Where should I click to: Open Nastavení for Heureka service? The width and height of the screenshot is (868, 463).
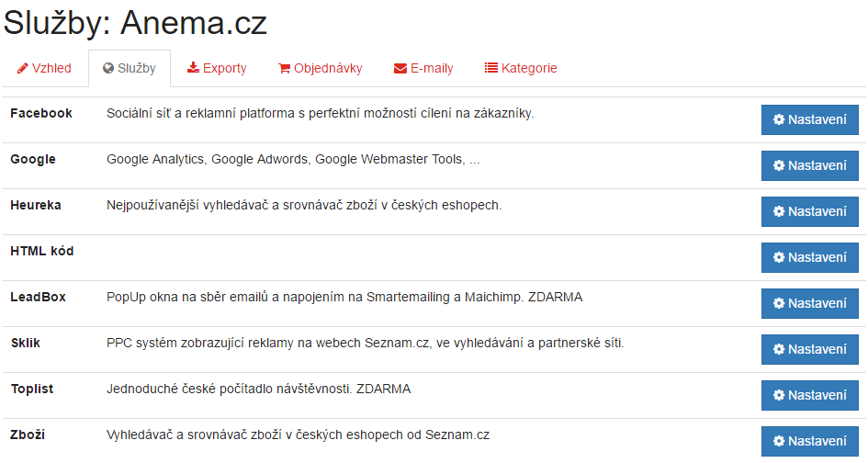point(810,211)
